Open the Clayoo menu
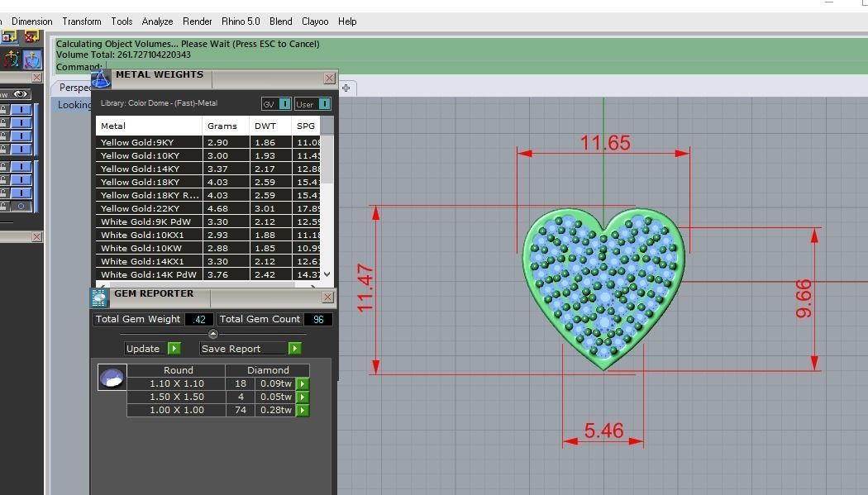The image size is (868, 495). (315, 21)
